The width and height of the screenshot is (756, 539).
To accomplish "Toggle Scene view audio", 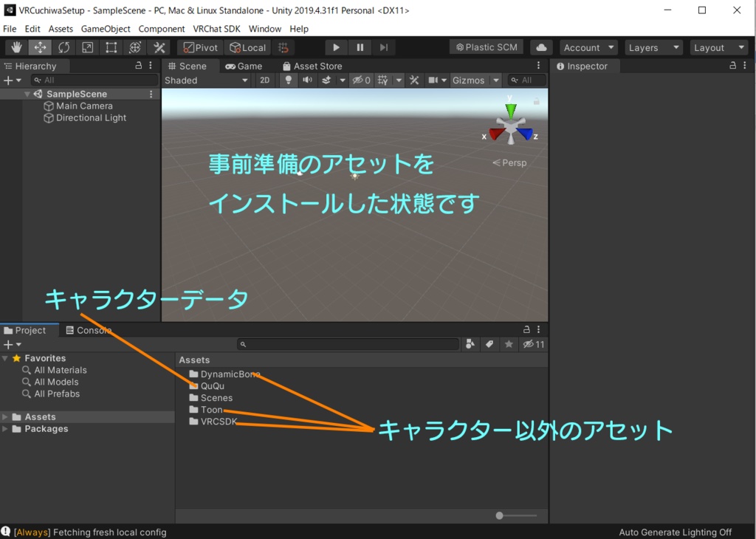I will (307, 80).
